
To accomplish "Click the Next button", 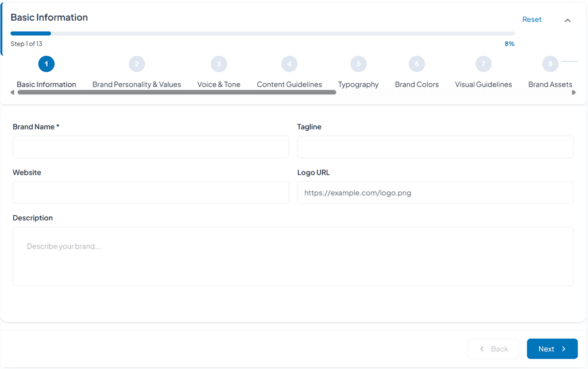I will (x=552, y=349).
